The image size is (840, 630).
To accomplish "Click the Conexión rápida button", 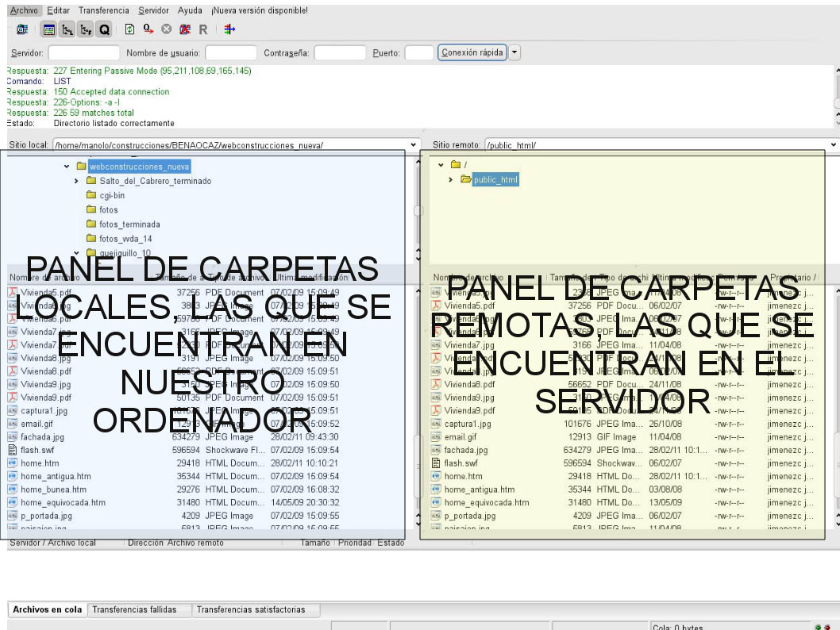I will point(472,53).
